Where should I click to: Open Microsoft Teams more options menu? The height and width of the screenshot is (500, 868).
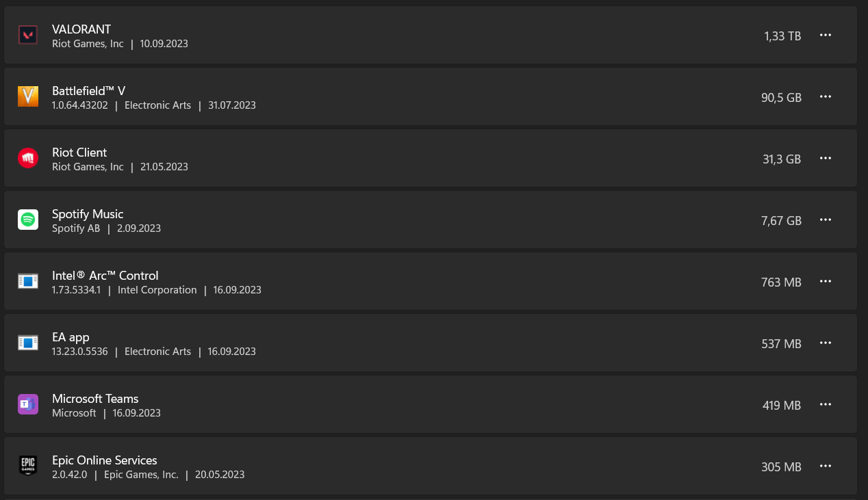click(x=826, y=405)
